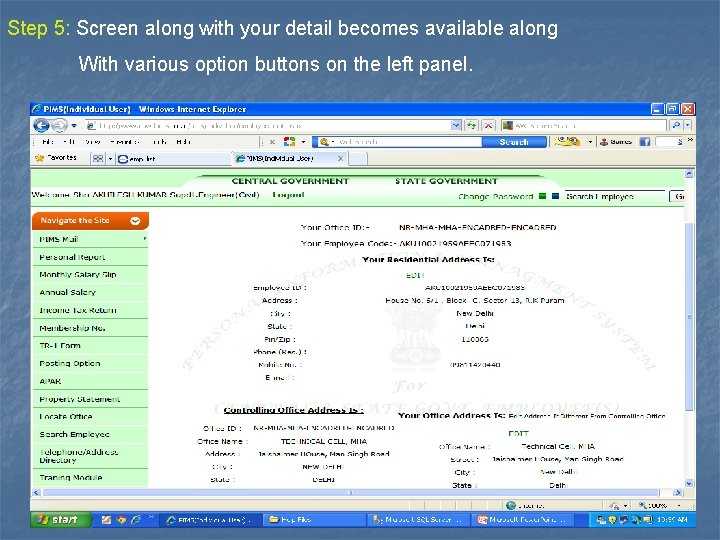Click the CENTRAL GOVERNMENT header tab
The image size is (720, 540).
[290, 181]
